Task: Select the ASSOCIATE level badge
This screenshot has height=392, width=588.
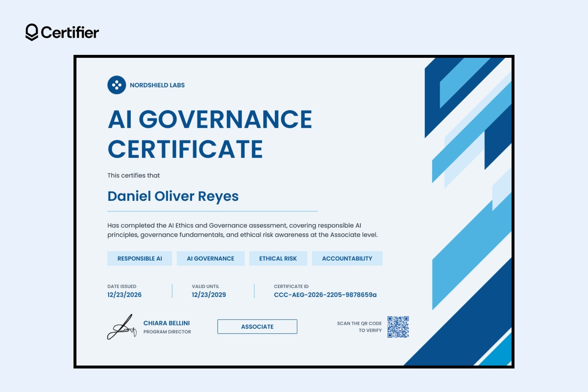Action: point(257,327)
